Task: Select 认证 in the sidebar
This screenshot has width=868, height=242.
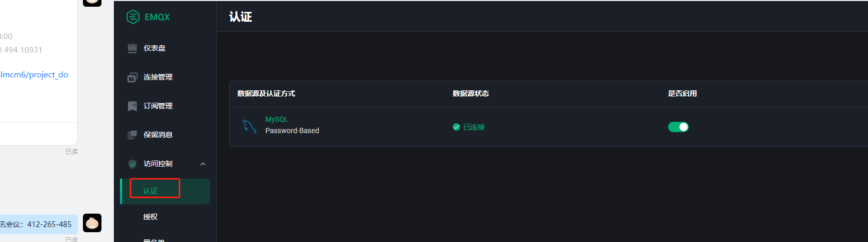Action: point(150,191)
